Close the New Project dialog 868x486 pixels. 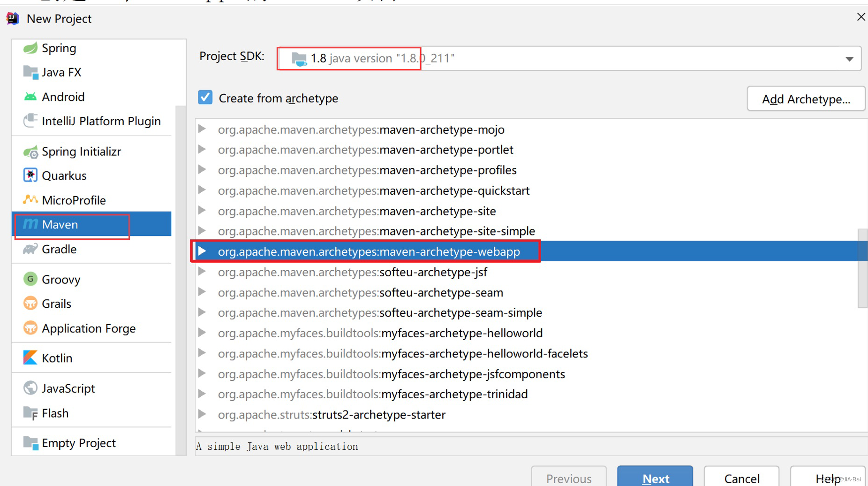(861, 17)
